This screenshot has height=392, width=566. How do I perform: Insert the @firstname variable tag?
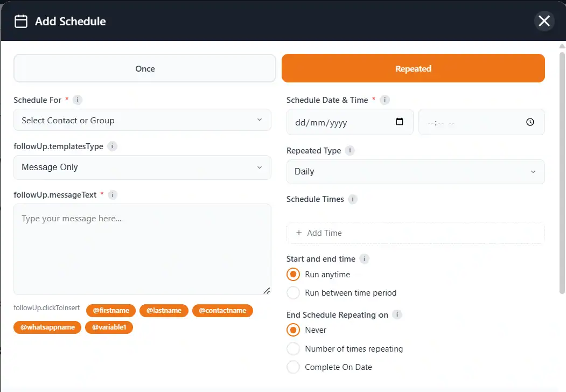(111, 311)
